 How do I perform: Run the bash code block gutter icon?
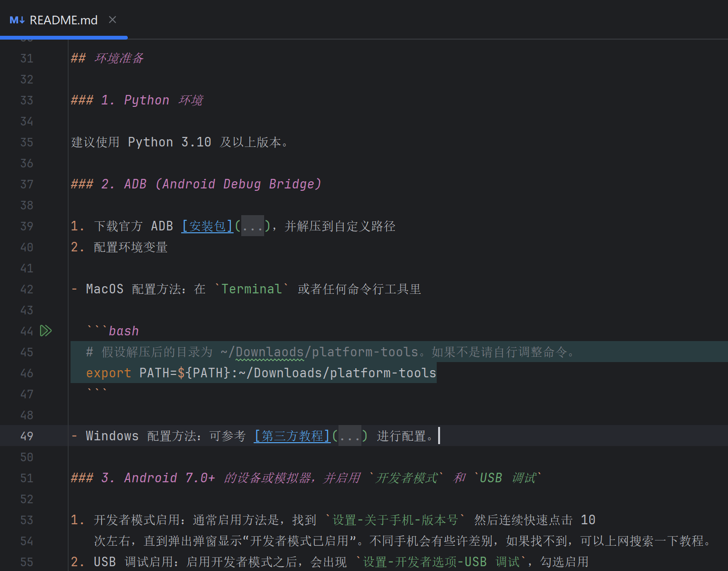pyautogui.click(x=46, y=331)
